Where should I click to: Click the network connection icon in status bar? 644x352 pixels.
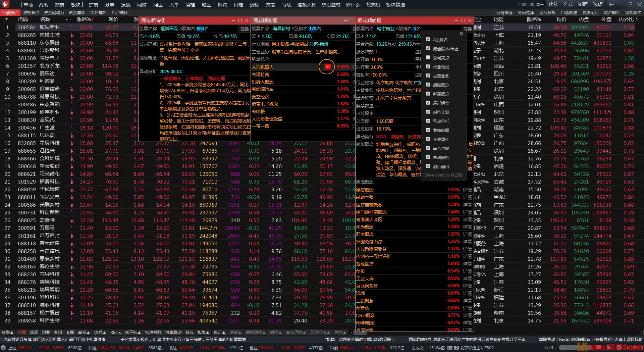click(x=450, y=348)
